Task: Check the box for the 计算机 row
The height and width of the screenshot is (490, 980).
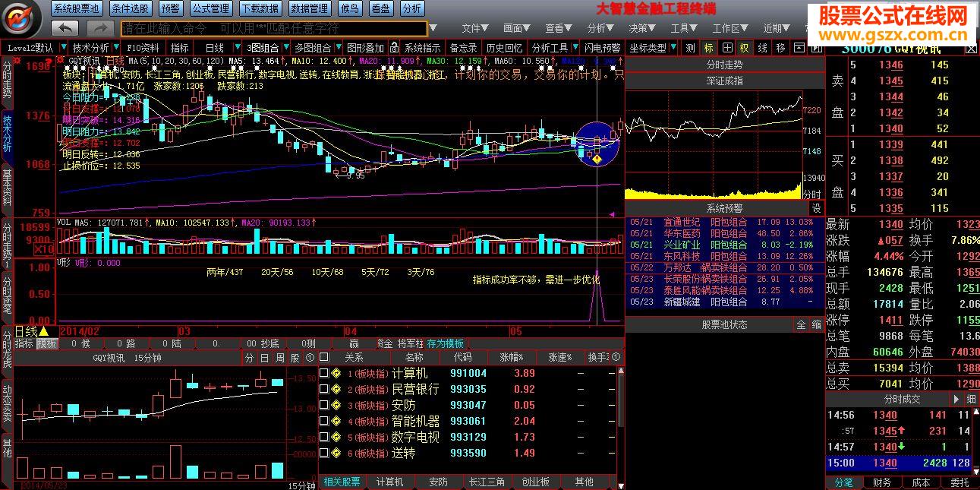Action: coord(324,373)
